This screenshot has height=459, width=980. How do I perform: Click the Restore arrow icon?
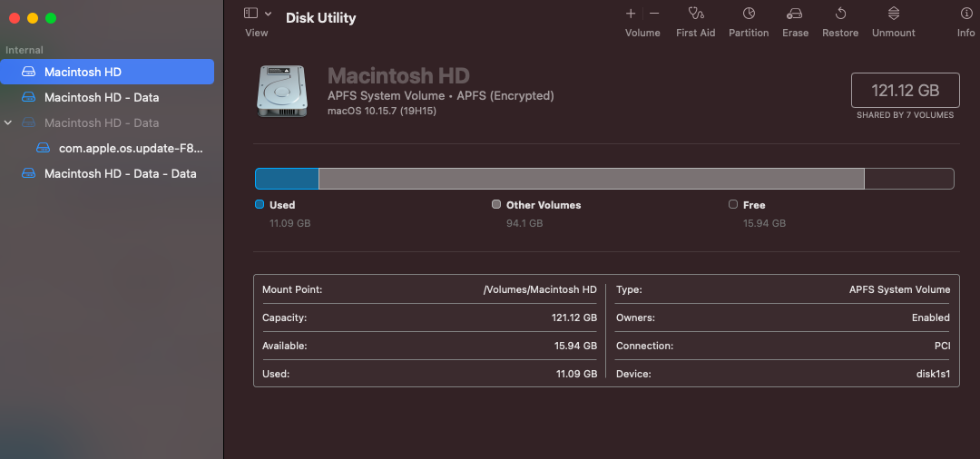840,13
